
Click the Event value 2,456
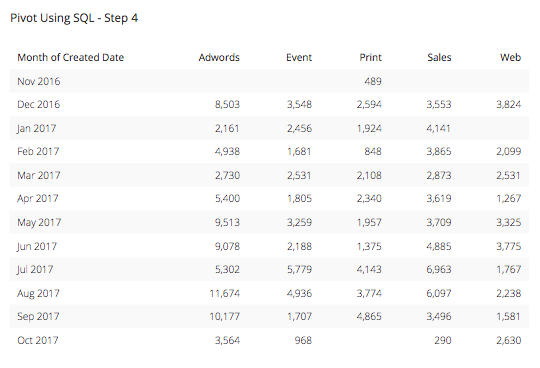pos(300,128)
